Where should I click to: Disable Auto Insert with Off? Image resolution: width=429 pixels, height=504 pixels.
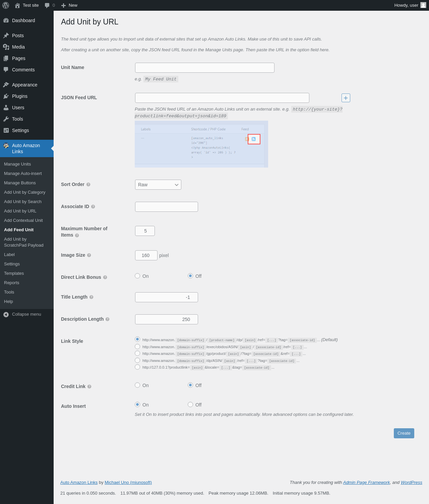[190, 404]
